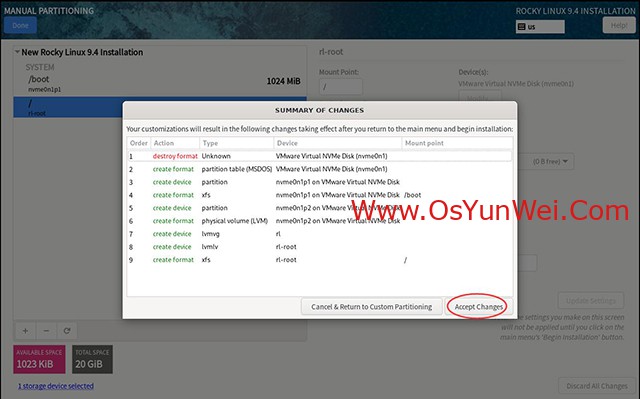
Task: Sort by the Mount point column header
Action: 457,143
